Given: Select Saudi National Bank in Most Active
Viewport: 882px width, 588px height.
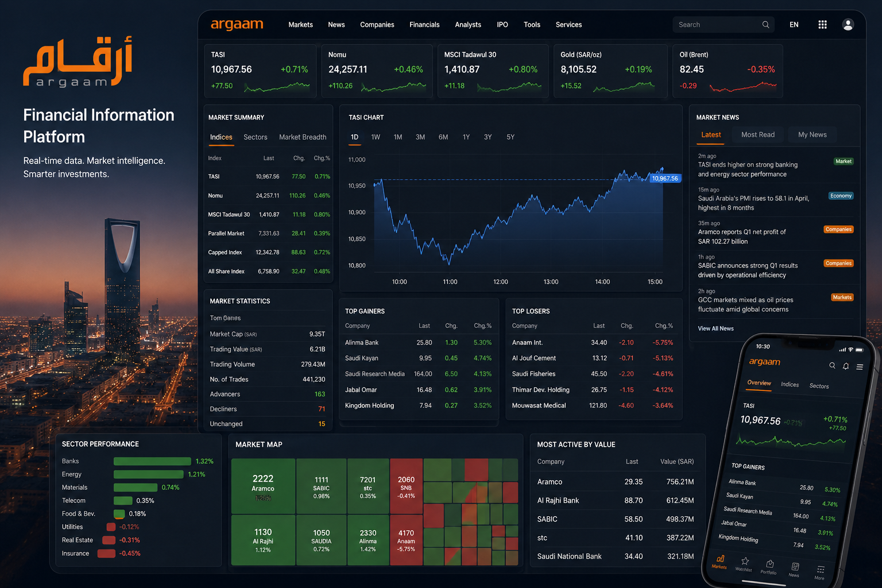Looking at the screenshot, I should pos(616,556).
